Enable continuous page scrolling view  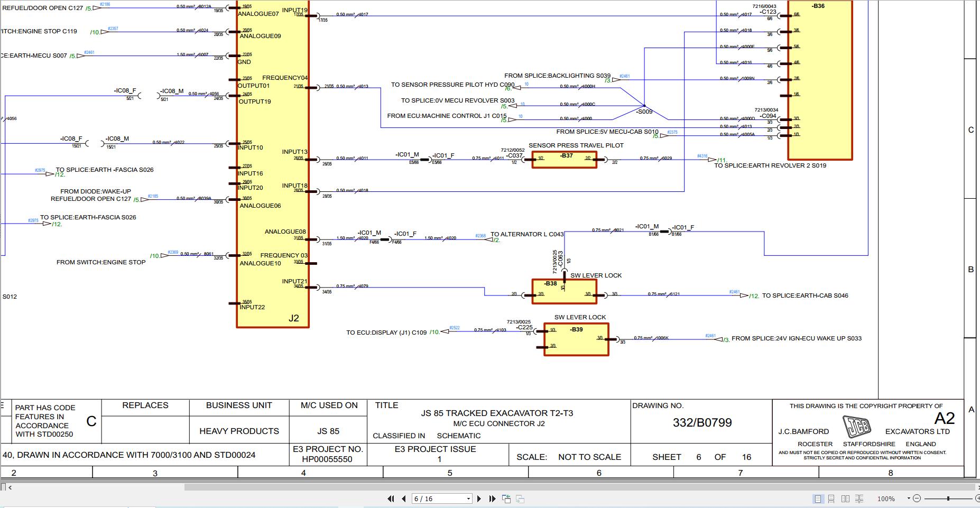coord(831,498)
